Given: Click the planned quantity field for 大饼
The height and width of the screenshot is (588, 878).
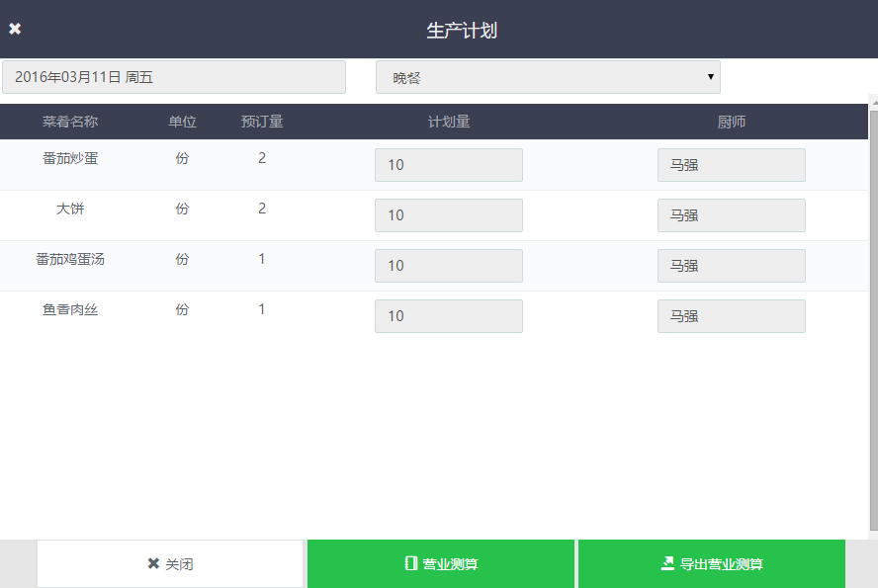Looking at the screenshot, I should click(x=449, y=215).
